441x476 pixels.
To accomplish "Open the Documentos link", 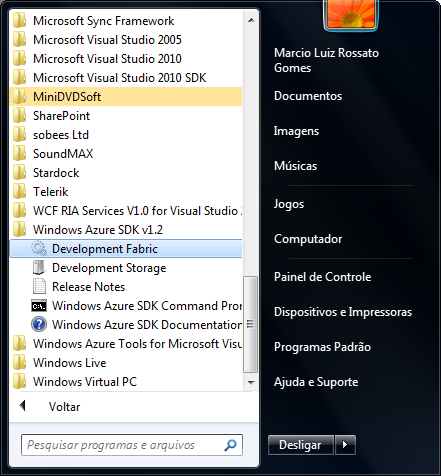I will 308,96.
